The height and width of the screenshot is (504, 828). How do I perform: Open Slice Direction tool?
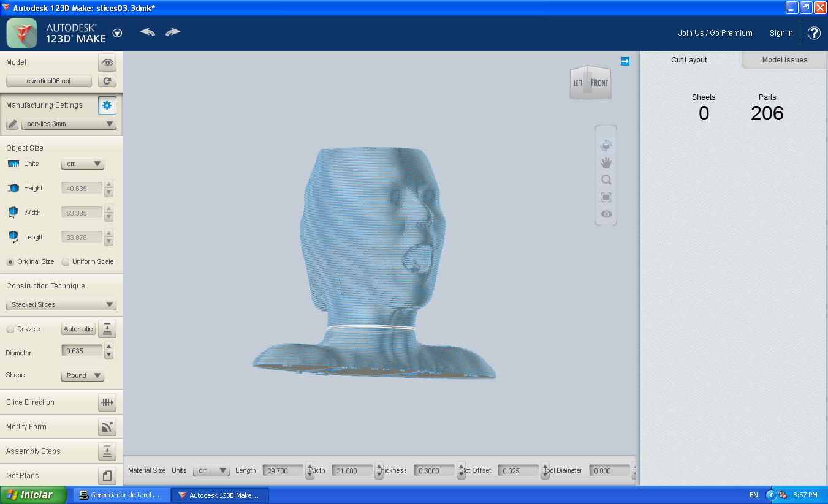point(107,402)
